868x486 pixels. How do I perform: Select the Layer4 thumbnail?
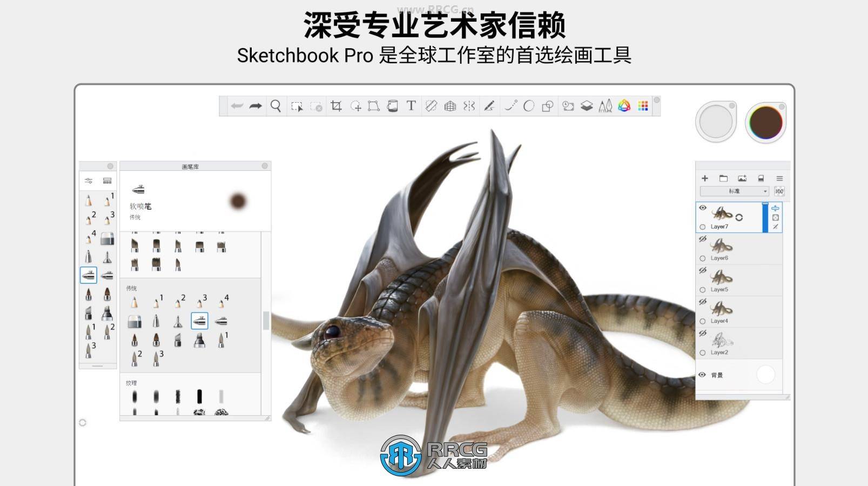tap(722, 308)
